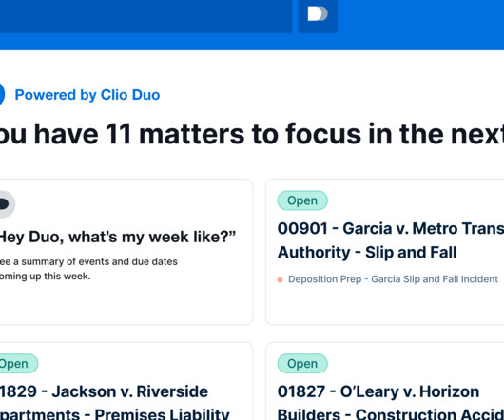Open matter 00901 Garcia v. Metro Transit
504x420 pixels.
391,240
